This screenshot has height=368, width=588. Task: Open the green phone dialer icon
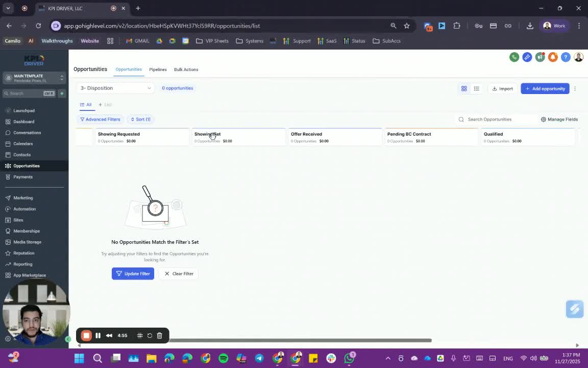(514, 57)
